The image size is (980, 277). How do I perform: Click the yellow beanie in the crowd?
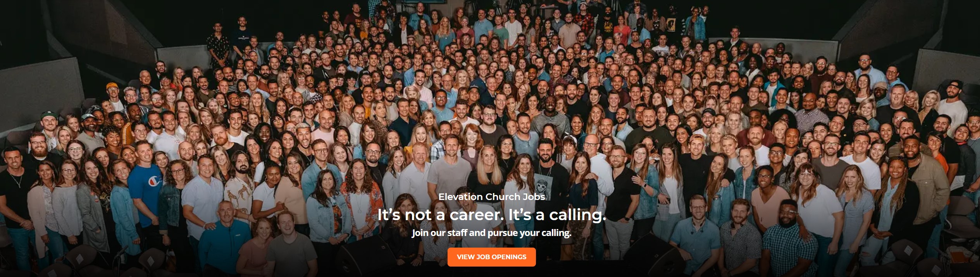coord(112,85)
